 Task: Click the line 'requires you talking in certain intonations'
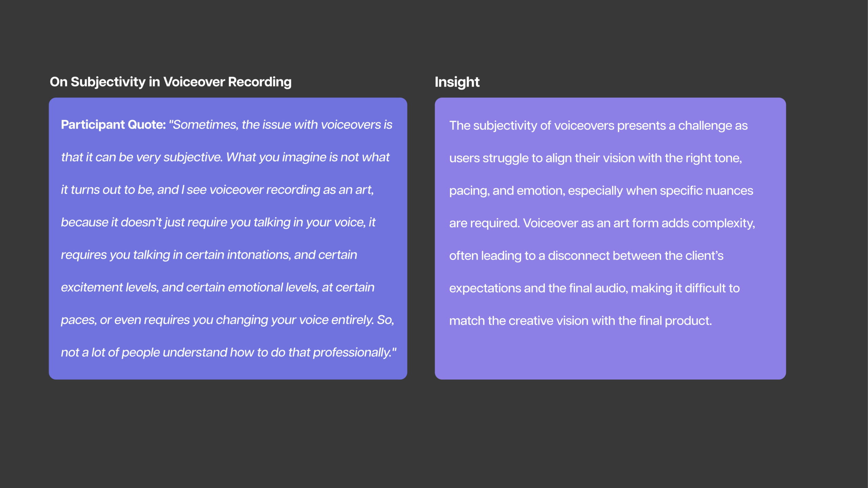point(209,255)
